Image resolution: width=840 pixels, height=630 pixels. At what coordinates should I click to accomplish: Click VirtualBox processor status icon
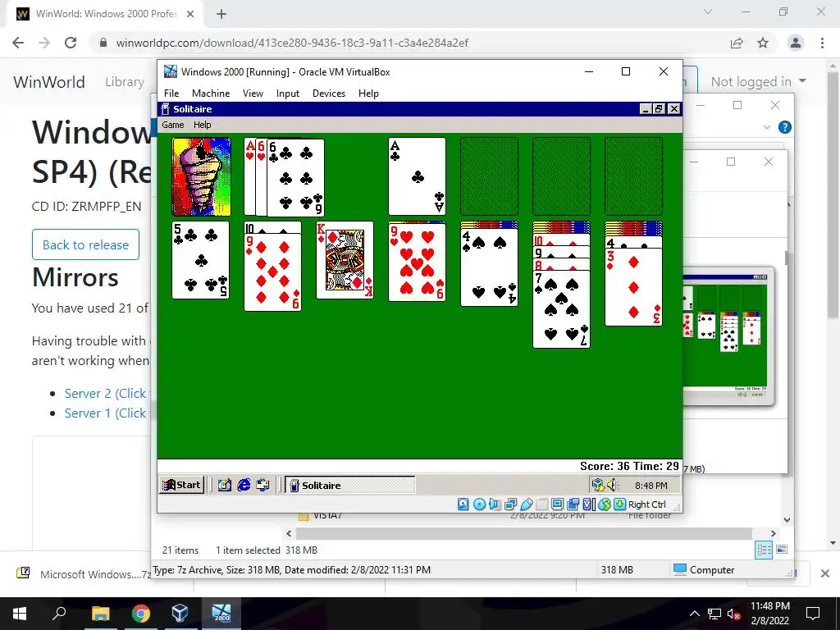coord(589,504)
